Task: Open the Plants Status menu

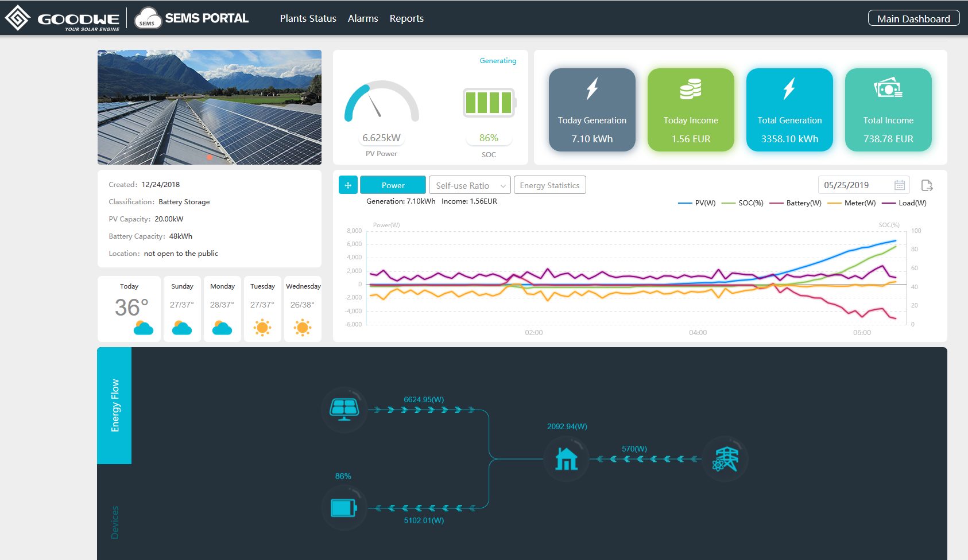Action: click(x=308, y=18)
